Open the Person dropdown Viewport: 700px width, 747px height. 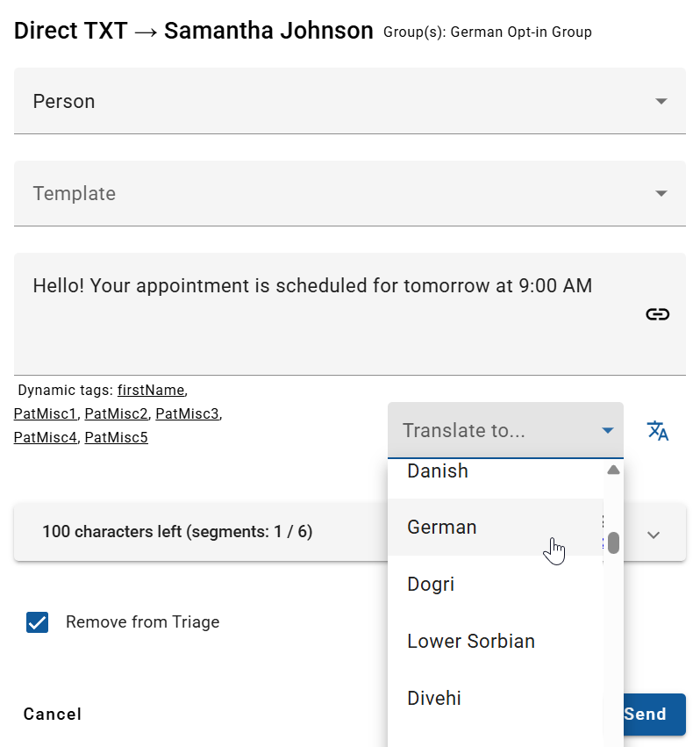tap(349, 101)
